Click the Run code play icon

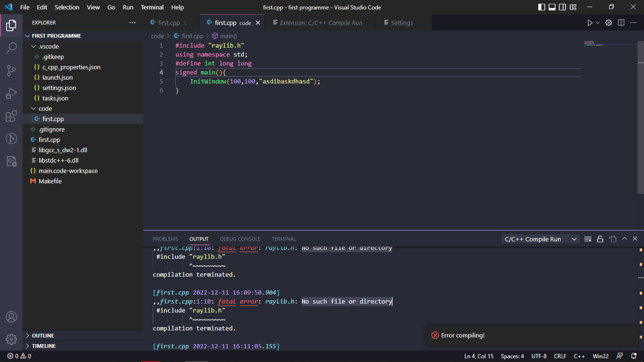tap(589, 23)
